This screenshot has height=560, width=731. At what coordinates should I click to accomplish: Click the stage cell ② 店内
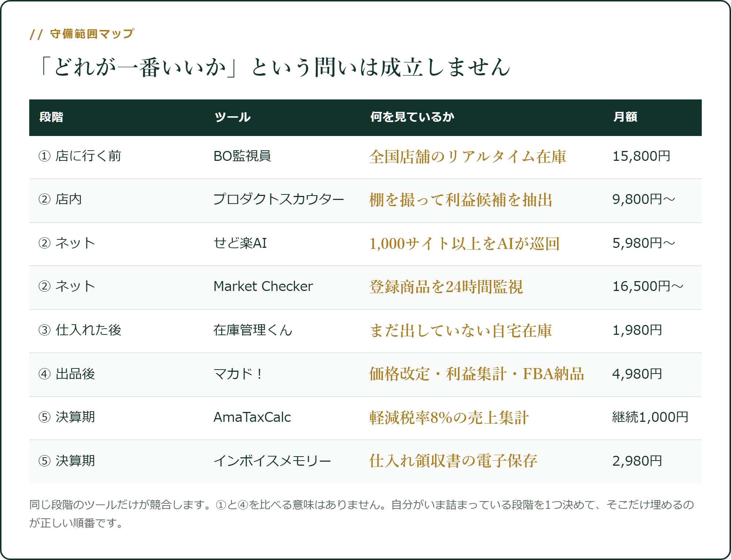60,199
